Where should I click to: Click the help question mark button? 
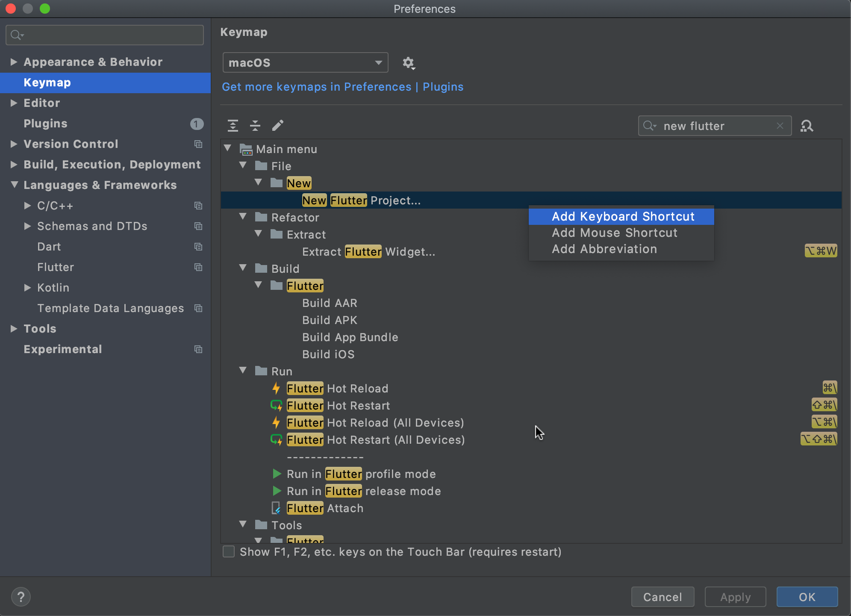pyautogui.click(x=21, y=597)
